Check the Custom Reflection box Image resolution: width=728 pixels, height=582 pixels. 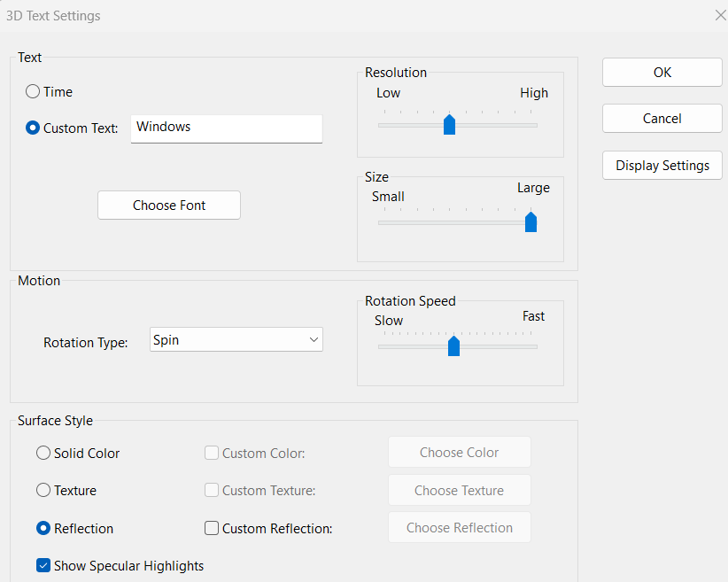pyautogui.click(x=212, y=528)
